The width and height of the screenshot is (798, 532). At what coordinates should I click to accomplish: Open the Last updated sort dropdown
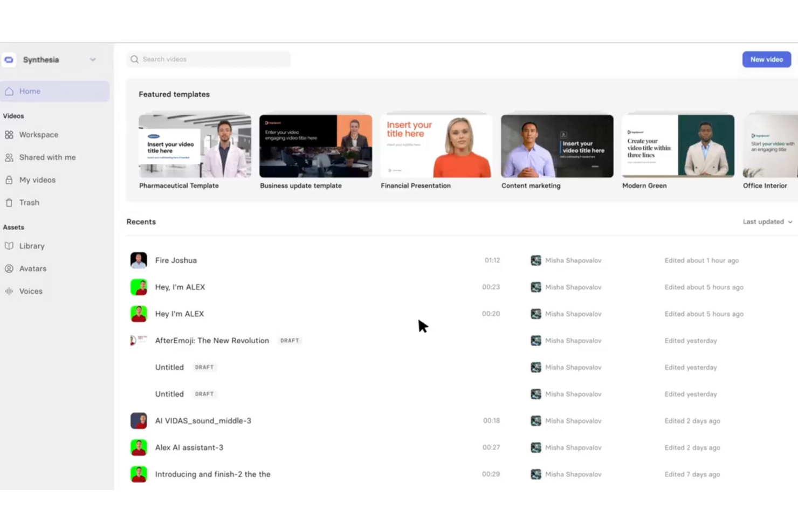point(767,222)
